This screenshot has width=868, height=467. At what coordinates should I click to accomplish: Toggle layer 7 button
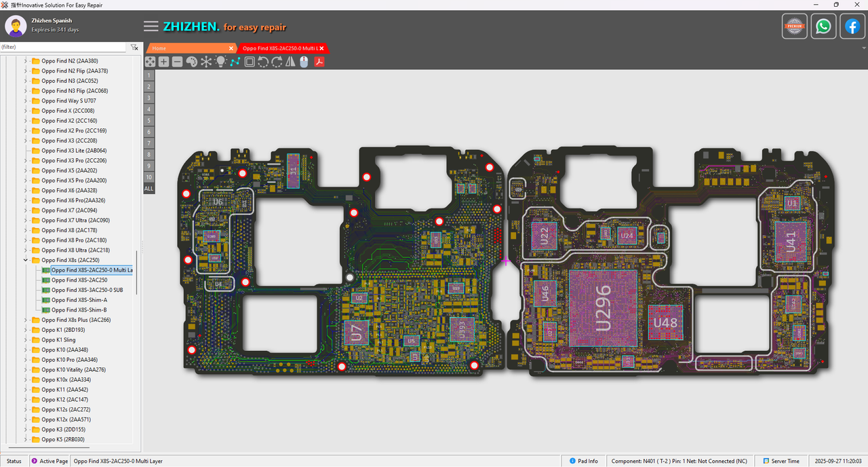(x=149, y=143)
